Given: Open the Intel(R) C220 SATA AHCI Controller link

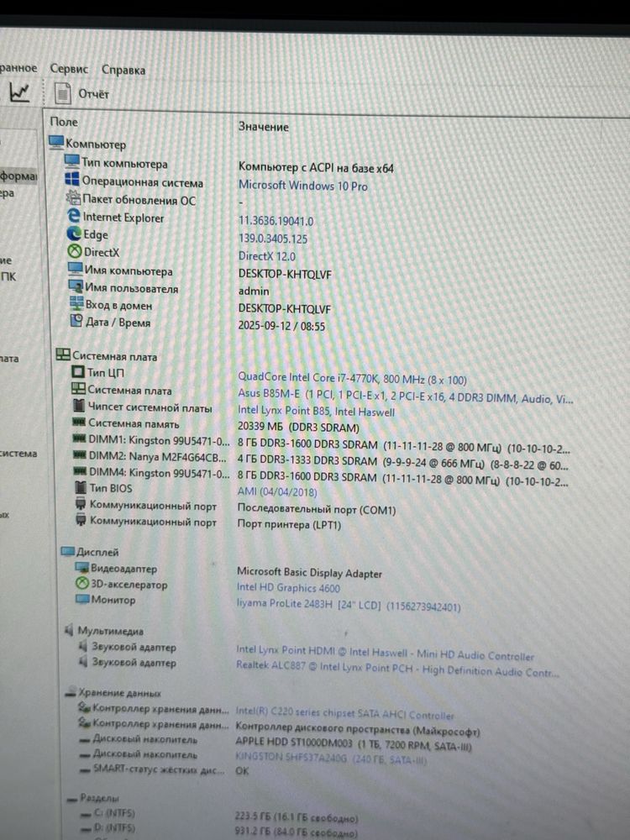Looking at the screenshot, I should pyautogui.click(x=345, y=713).
